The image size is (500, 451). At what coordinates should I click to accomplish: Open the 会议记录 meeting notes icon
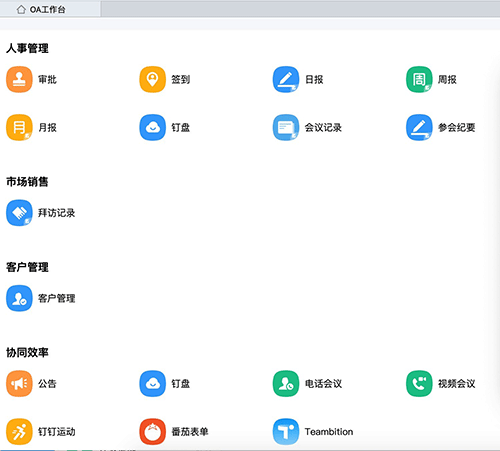click(286, 127)
